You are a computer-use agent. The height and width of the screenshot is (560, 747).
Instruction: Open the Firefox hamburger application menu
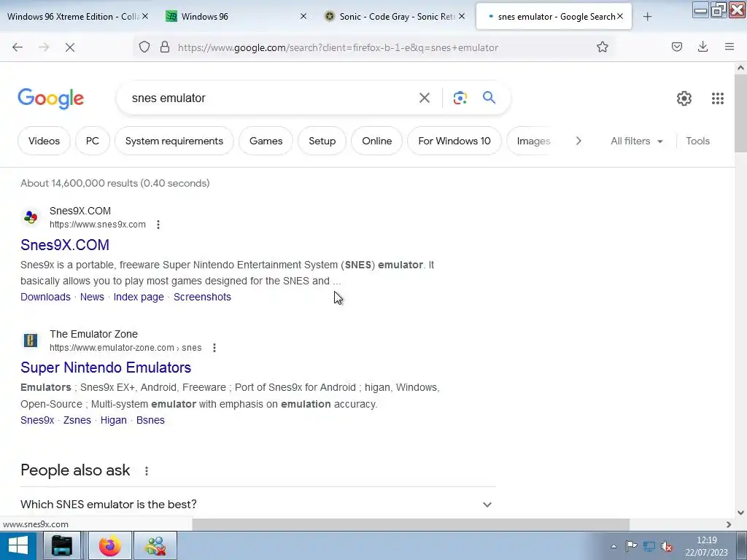point(729,47)
